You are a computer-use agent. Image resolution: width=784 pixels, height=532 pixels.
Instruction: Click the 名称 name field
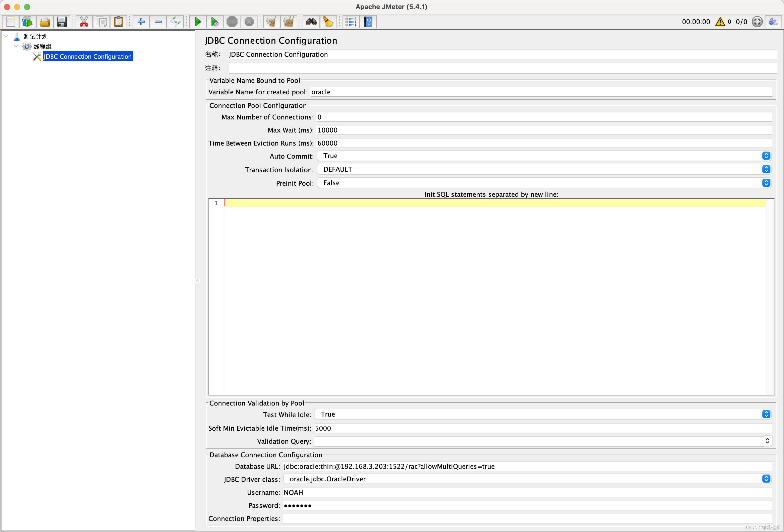(x=503, y=54)
